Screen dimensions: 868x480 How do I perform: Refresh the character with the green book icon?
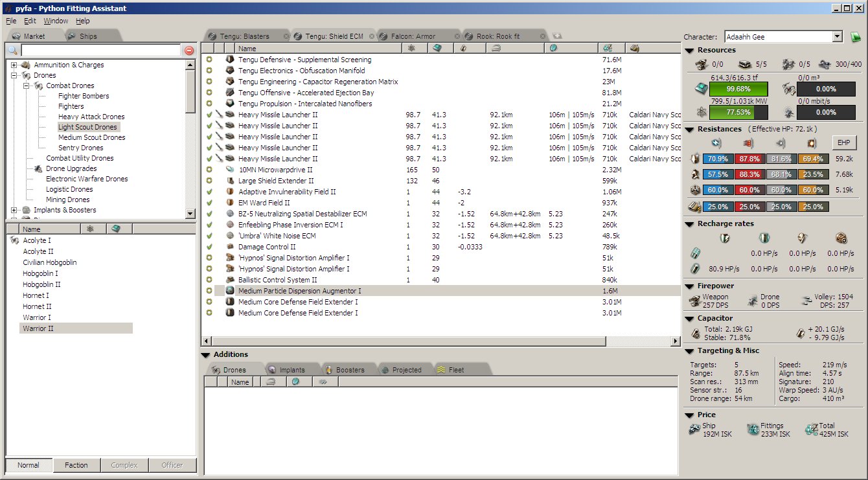[856, 37]
